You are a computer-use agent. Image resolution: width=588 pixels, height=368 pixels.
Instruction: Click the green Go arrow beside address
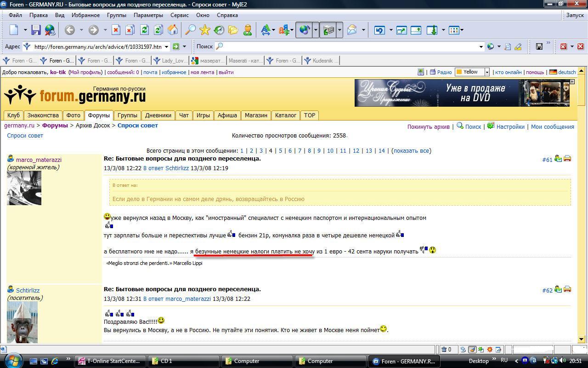click(176, 46)
